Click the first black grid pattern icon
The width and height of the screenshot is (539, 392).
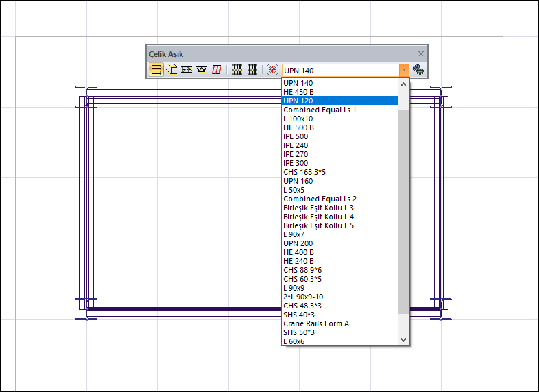pyautogui.click(x=237, y=70)
